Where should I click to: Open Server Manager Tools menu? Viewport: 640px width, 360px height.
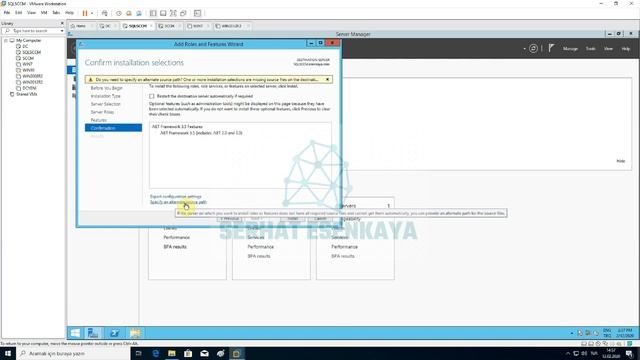tap(591, 49)
